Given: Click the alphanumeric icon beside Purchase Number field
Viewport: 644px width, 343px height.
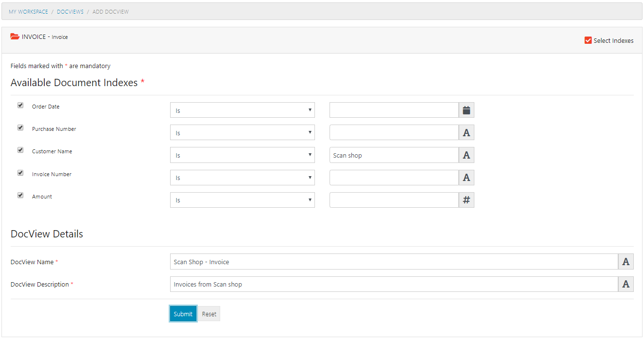Looking at the screenshot, I should [466, 132].
